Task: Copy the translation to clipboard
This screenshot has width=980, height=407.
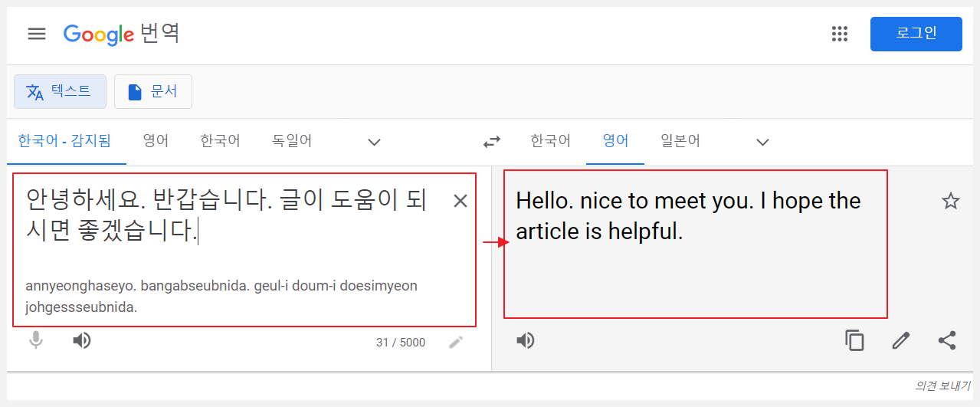Action: click(x=854, y=340)
